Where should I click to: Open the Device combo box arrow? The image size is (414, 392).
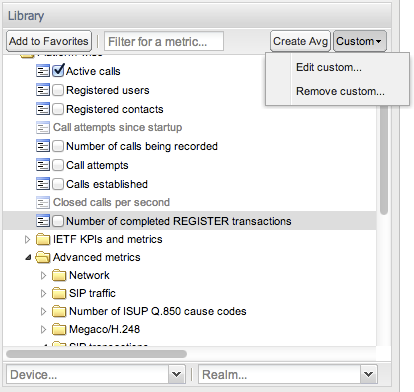[176, 374]
